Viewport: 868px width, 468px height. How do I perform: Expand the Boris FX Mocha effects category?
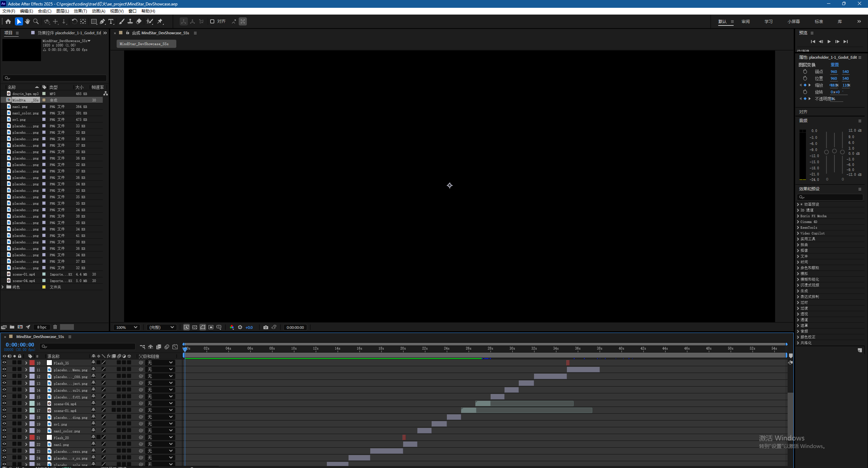tap(798, 216)
